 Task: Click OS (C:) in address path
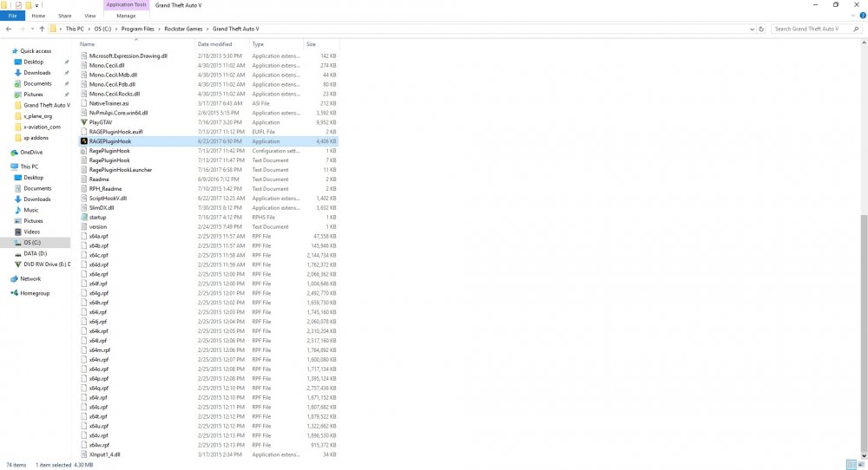(102, 29)
